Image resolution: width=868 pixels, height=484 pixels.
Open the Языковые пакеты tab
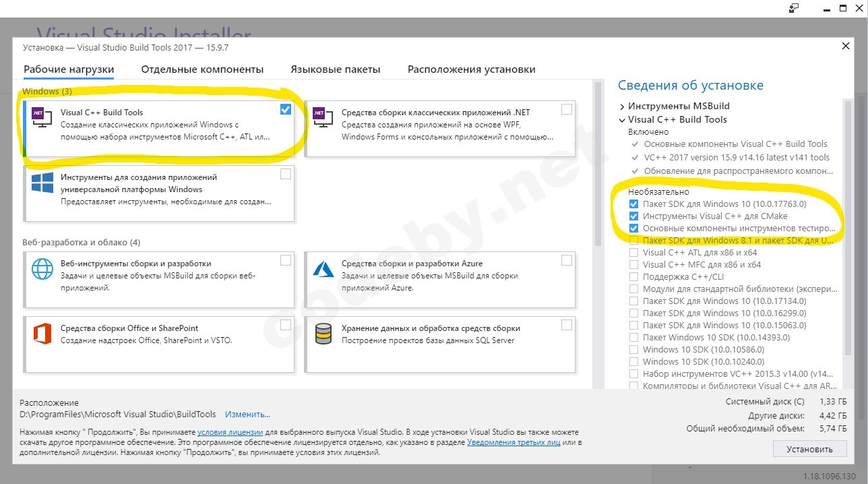(x=335, y=69)
